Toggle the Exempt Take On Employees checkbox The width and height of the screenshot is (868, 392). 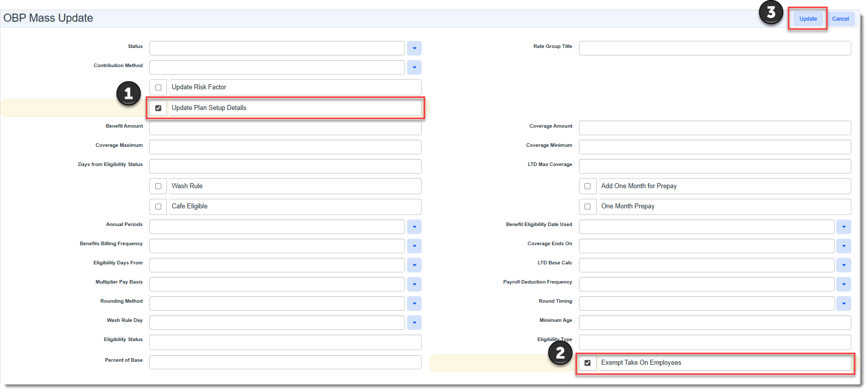click(588, 363)
